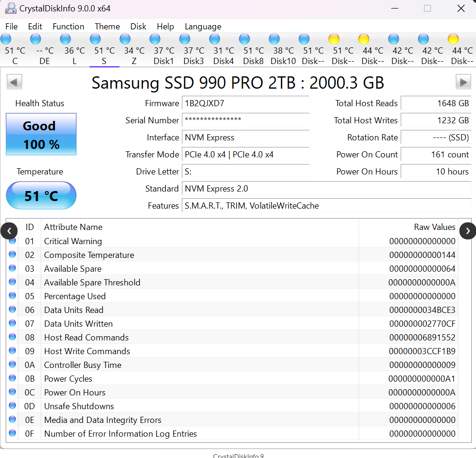Click status orb beside Power On Hours row
476x458 pixels.
pos(12,392)
